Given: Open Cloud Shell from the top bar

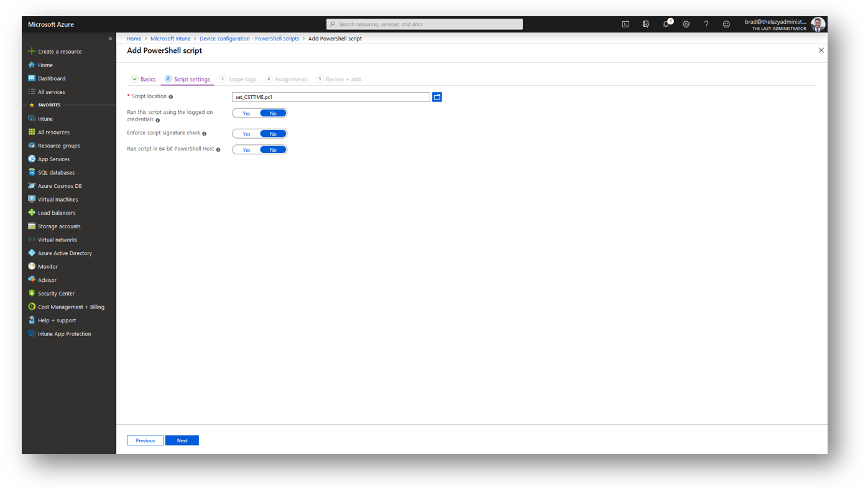Looking at the screenshot, I should [626, 24].
